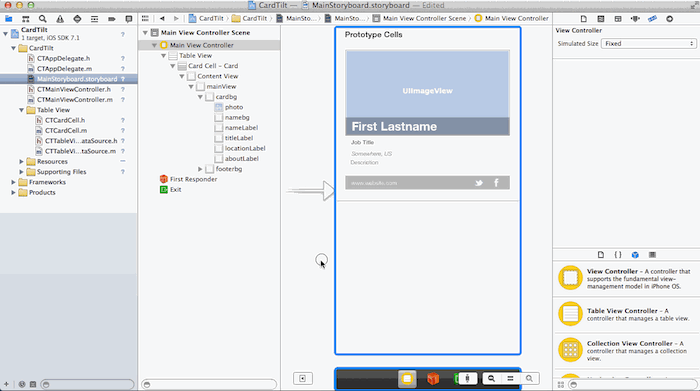Collapse Main View Controller Scene
The width and height of the screenshot is (700, 391).
point(145,33)
